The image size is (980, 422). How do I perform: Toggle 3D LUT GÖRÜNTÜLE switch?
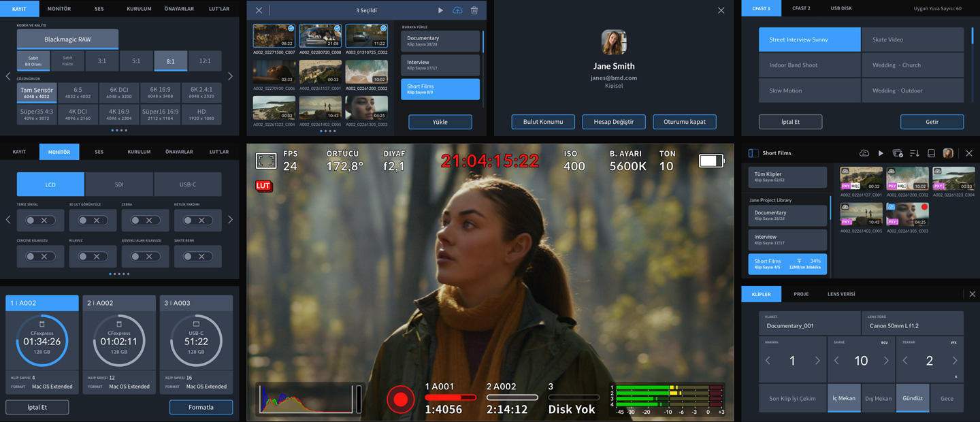pyautogui.click(x=93, y=221)
